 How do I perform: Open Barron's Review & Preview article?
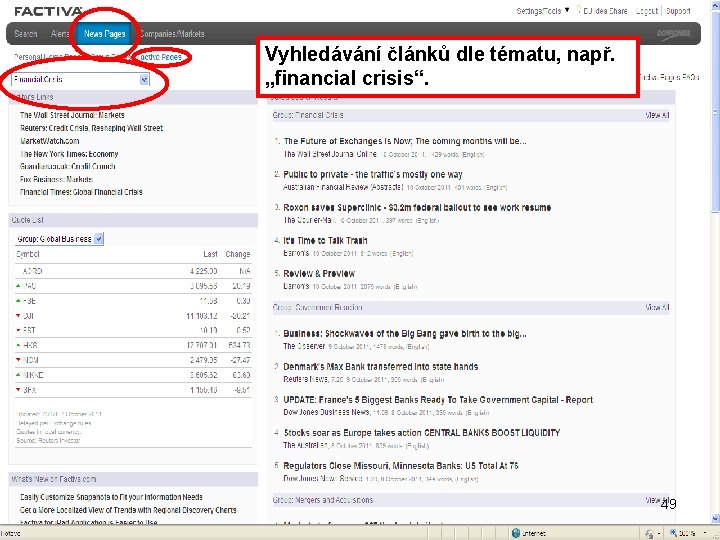pos(319,274)
